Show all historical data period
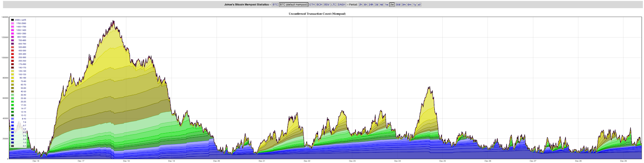Screen dimensions: 644x163 (419, 4)
